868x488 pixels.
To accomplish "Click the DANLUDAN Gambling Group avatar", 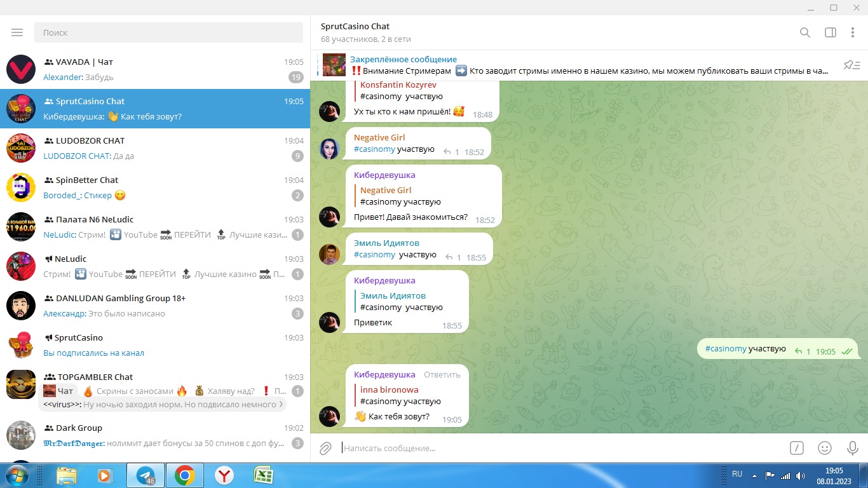I will [21, 306].
